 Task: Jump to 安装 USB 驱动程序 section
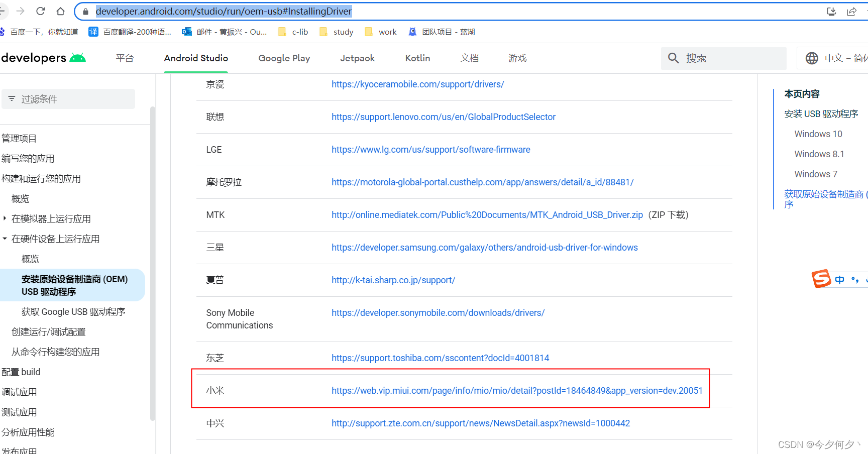821,114
